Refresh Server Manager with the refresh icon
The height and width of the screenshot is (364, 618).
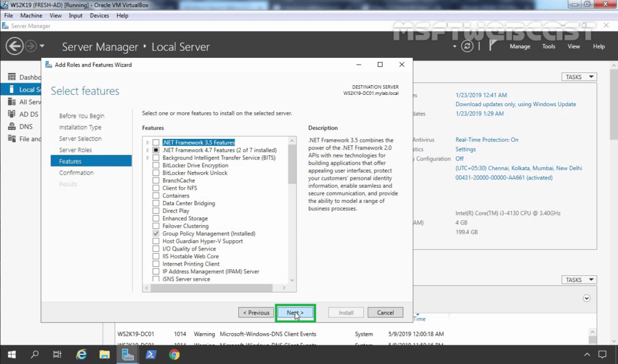pos(467,46)
